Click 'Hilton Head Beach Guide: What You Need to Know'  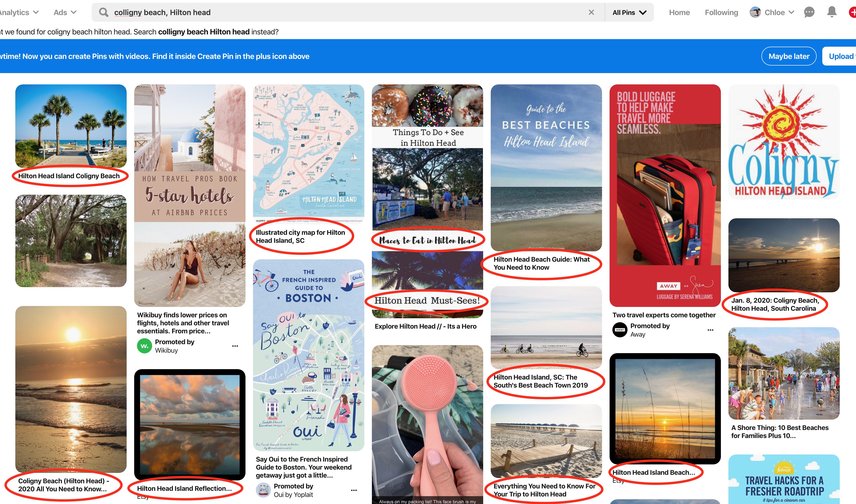[541, 263]
